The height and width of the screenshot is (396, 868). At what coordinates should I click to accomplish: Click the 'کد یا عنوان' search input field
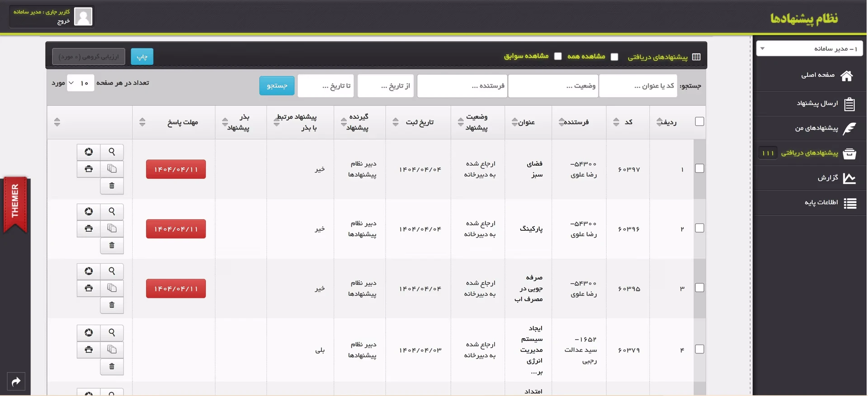pos(638,86)
